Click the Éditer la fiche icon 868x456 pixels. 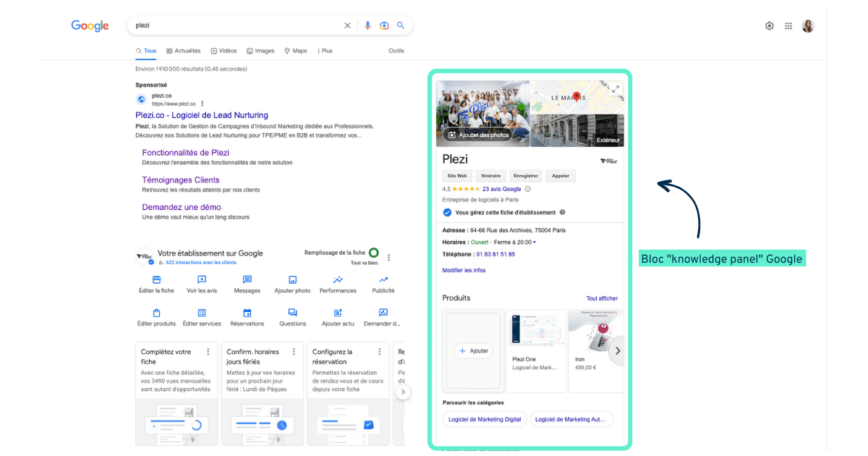(x=156, y=280)
